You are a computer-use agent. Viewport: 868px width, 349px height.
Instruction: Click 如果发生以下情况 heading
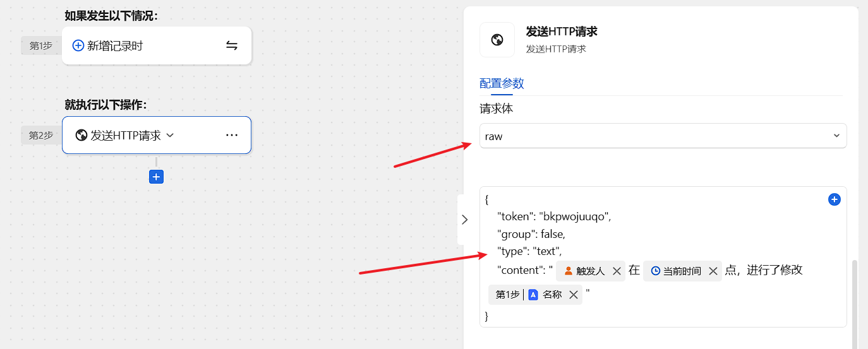pyautogui.click(x=111, y=15)
